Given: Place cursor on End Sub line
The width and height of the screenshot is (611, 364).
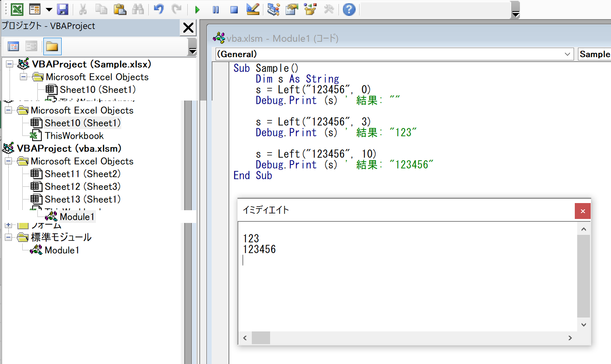Looking at the screenshot, I should coord(253,175).
